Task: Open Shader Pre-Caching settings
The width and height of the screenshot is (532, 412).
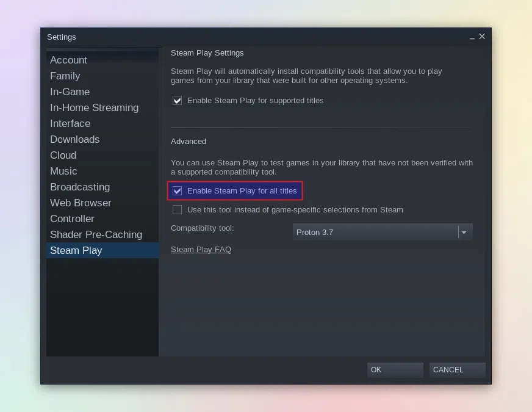Action: click(102, 234)
